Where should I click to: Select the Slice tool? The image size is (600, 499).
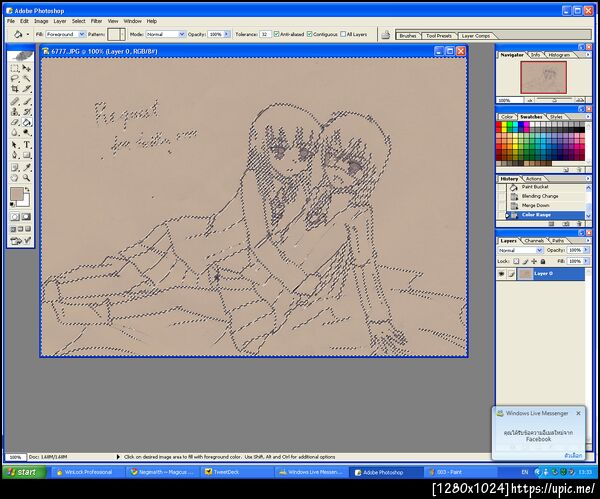pyautogui.click(x=26, y=89)
